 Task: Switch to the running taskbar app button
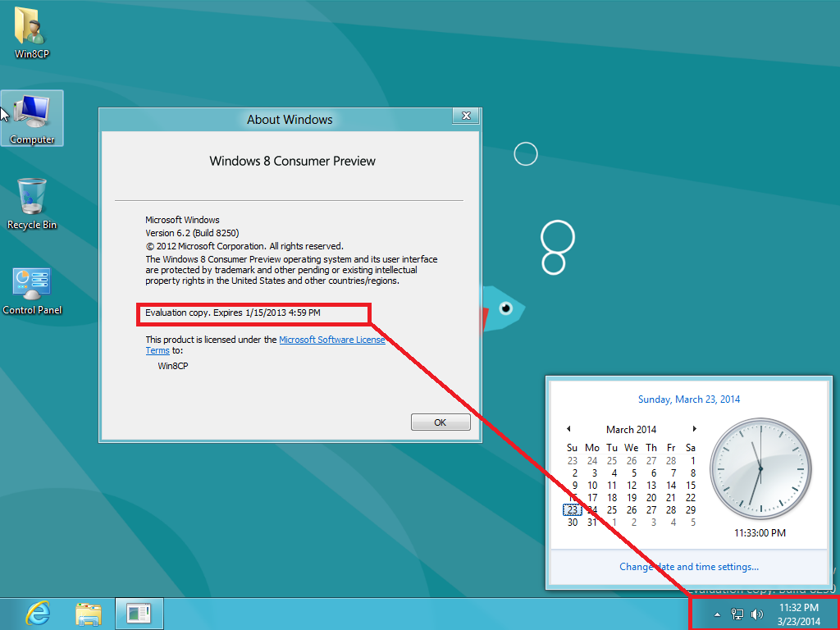pos(139,614)
